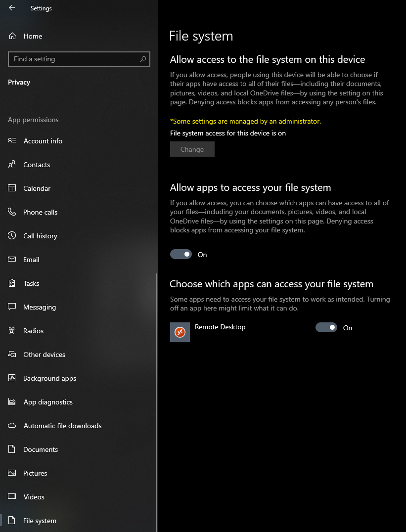Viewport: 406px width, 532px height.
Task: Click the File system page title
Action: pos(201,36)
